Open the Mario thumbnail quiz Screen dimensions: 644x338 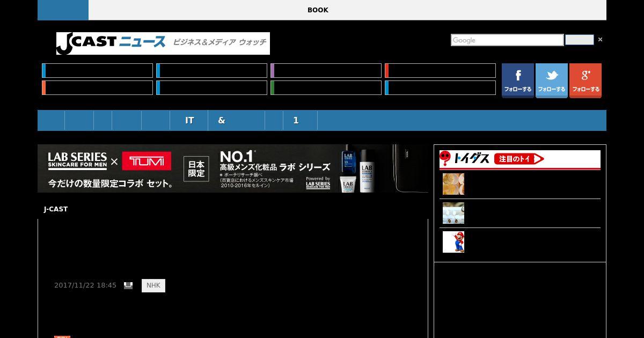(x=453, y=242)
